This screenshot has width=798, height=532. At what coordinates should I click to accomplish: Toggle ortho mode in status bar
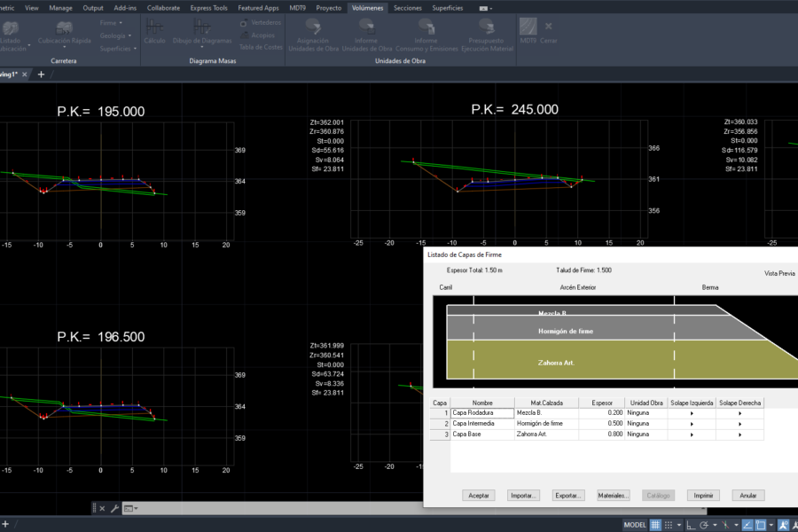(x=691, y=525)
